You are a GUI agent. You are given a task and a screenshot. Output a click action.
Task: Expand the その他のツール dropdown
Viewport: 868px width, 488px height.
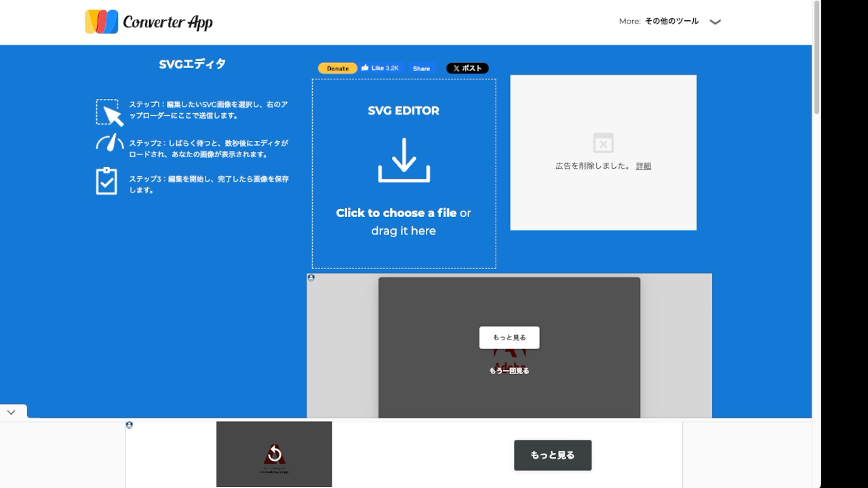click(671, 22)
